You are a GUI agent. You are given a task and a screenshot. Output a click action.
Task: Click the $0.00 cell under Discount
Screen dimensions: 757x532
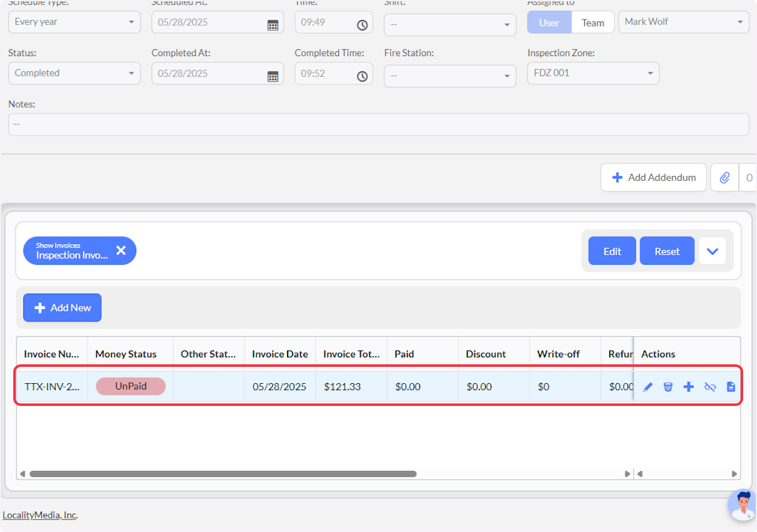pyautogui.click(x=494, y=386)
